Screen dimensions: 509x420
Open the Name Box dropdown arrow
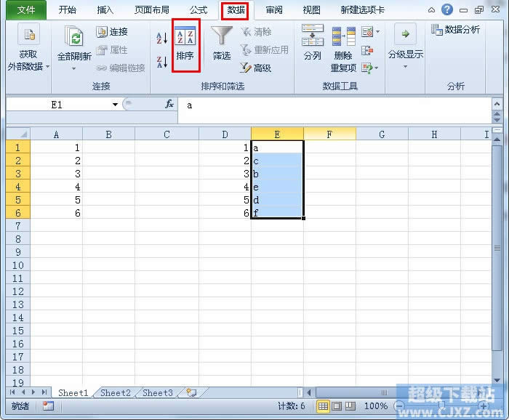click(x=115, y=105)
